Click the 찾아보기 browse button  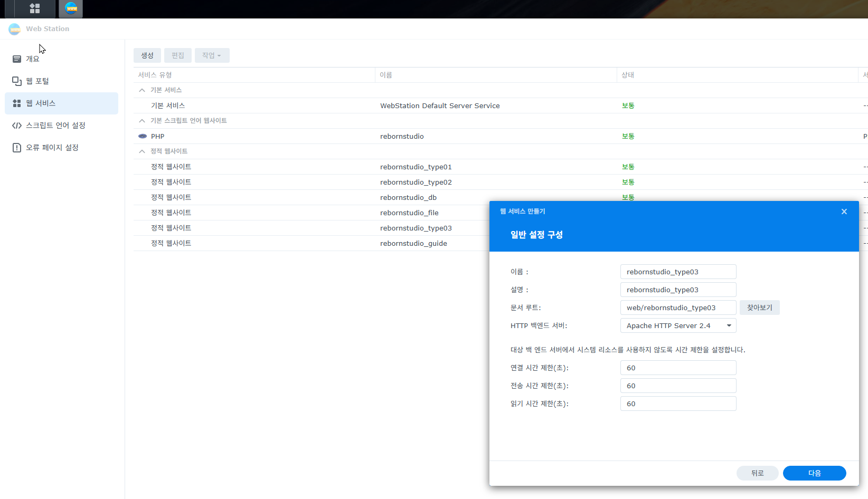[x=759, y=308]
